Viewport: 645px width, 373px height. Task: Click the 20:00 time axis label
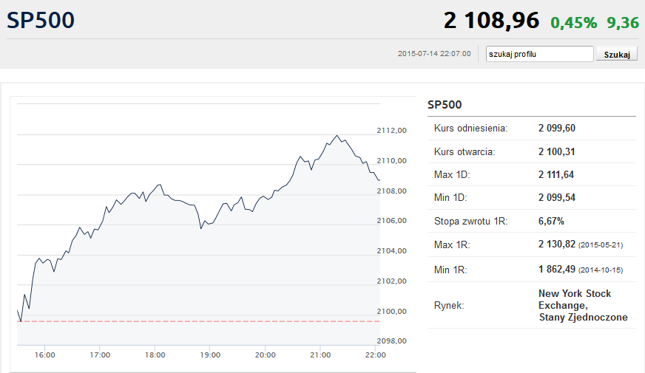tap(265, 355)
